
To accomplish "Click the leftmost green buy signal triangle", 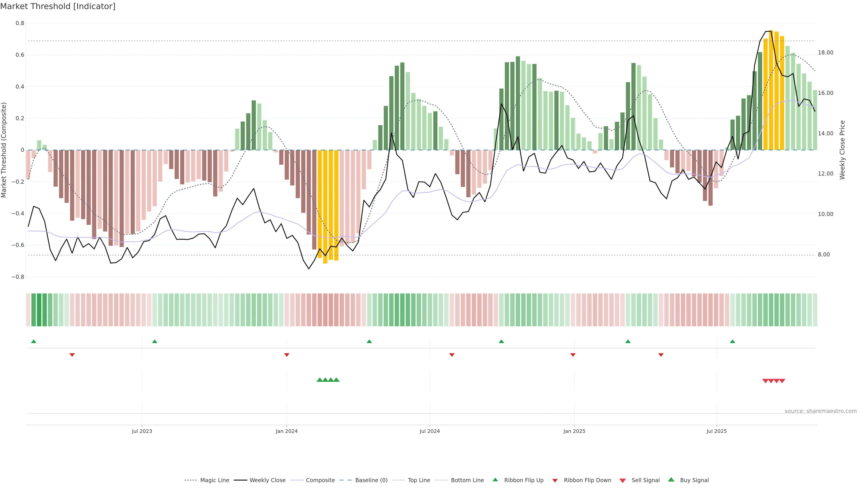I will 319,380.
